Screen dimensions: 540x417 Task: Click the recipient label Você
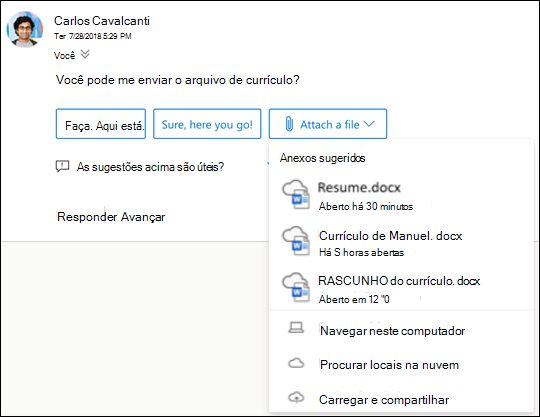pos(64,55)
